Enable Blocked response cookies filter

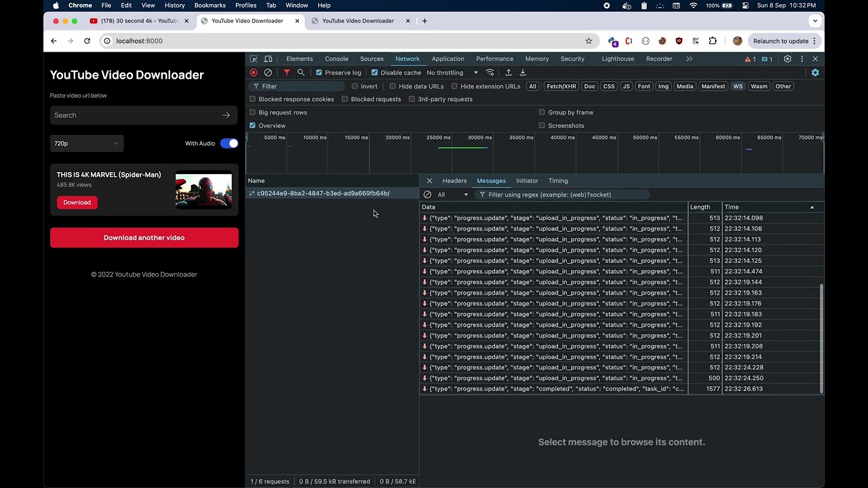coord(252,99)
